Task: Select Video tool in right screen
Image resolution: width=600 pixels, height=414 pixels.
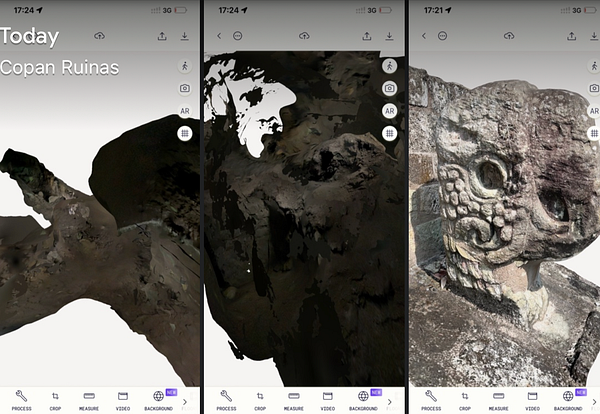Action: point(532,401)
